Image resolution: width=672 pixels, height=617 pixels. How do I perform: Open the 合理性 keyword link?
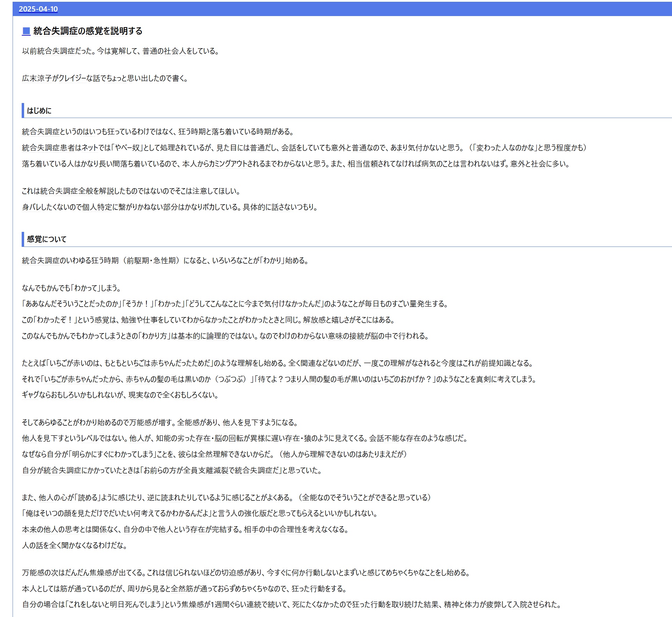[x=290, y=529]
